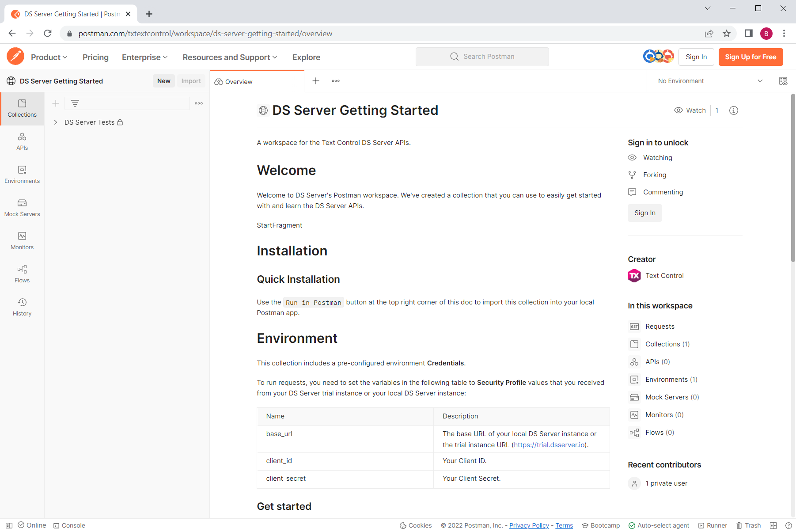
Task: Bookmark this page with star icon
Action: click(727, 34)
